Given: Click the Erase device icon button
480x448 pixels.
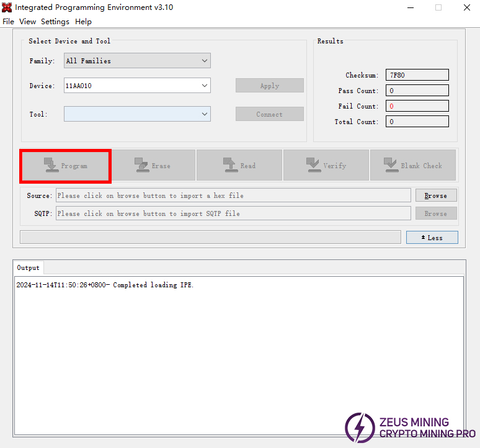Looking at the screenshot, I should tap(153, 166).
